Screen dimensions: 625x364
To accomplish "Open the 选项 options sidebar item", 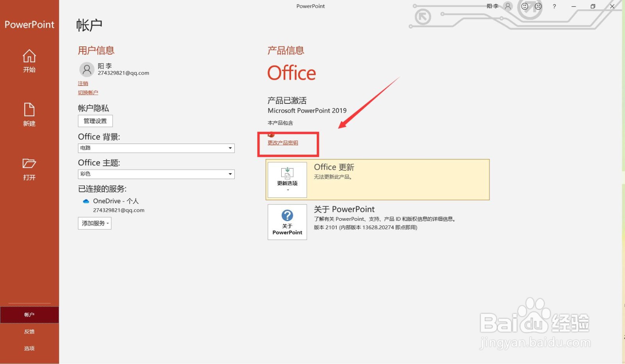I will coord(29,348).
